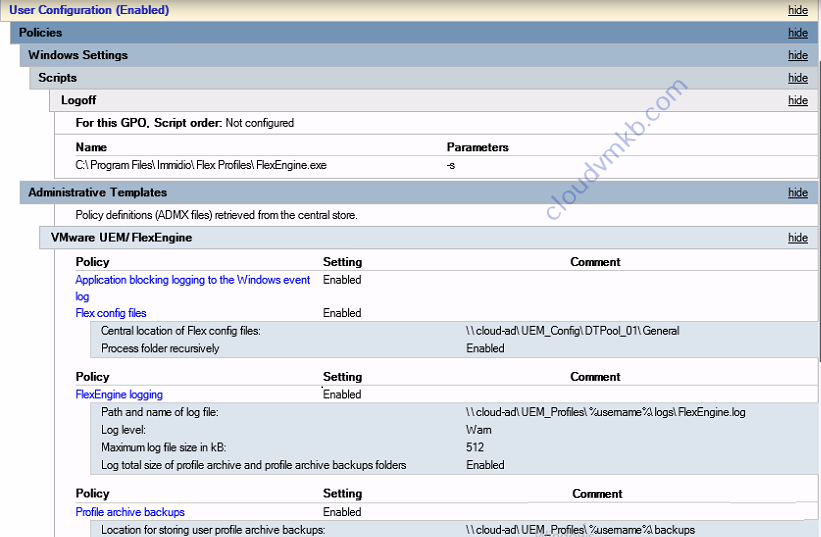Click Enabled setting for Profile archive backups
This screenshot has height=537, width=821.
(342, 512)
